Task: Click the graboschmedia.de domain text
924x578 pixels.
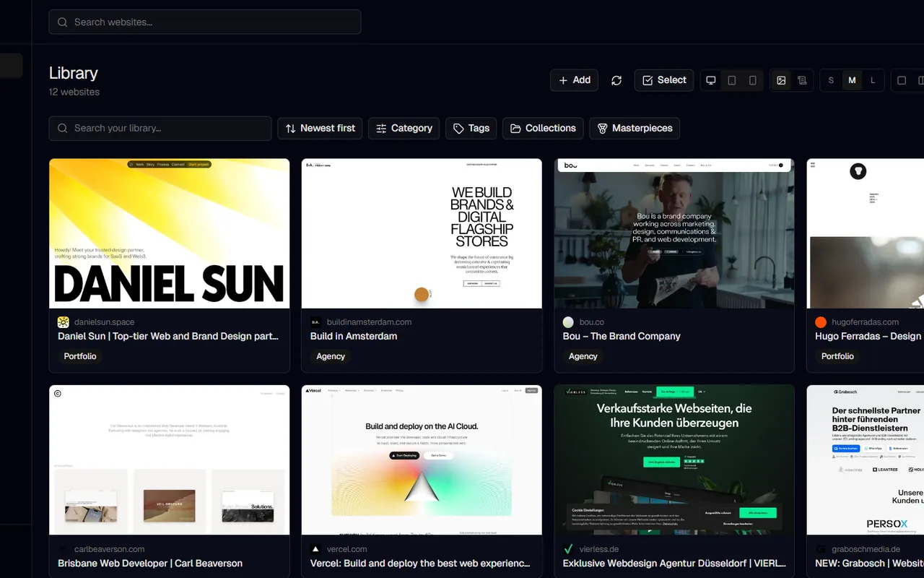Action: coord(866,549)
